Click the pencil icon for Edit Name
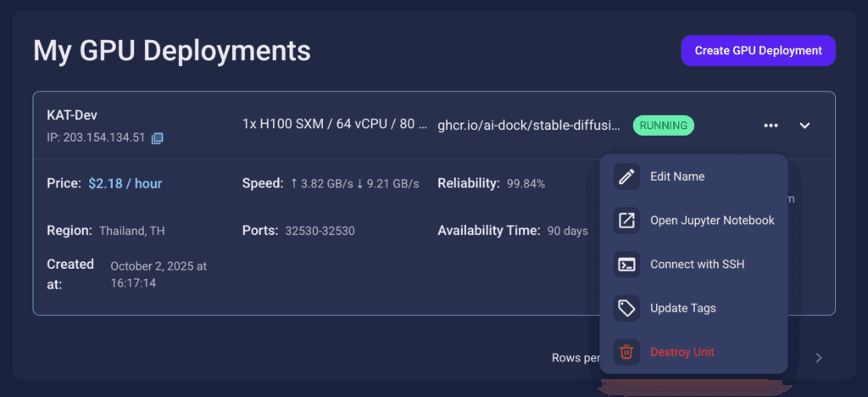The image size is (868, 397). click(x=626, y=176)
